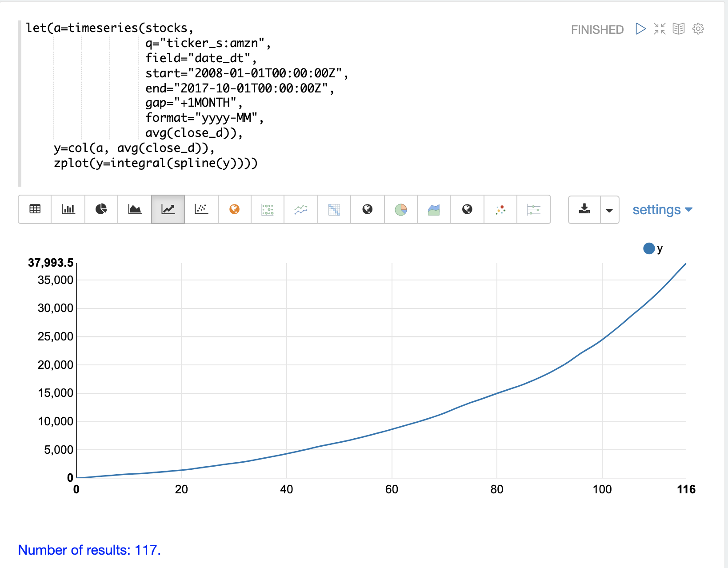The width and height of the screenshot is (728, 568).
Task: Open paragraph settings gear menu
Action: (698, 29)
